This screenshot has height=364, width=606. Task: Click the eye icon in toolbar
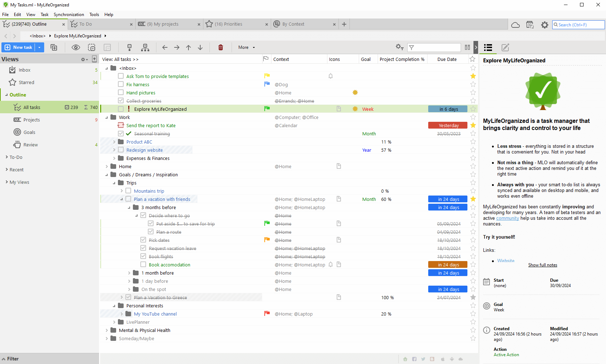pos(76,47)
